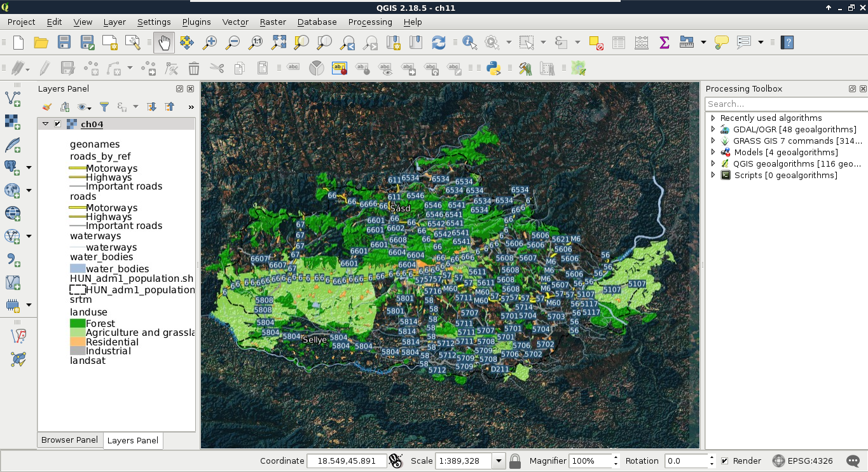Open the Python console icon

493,68
